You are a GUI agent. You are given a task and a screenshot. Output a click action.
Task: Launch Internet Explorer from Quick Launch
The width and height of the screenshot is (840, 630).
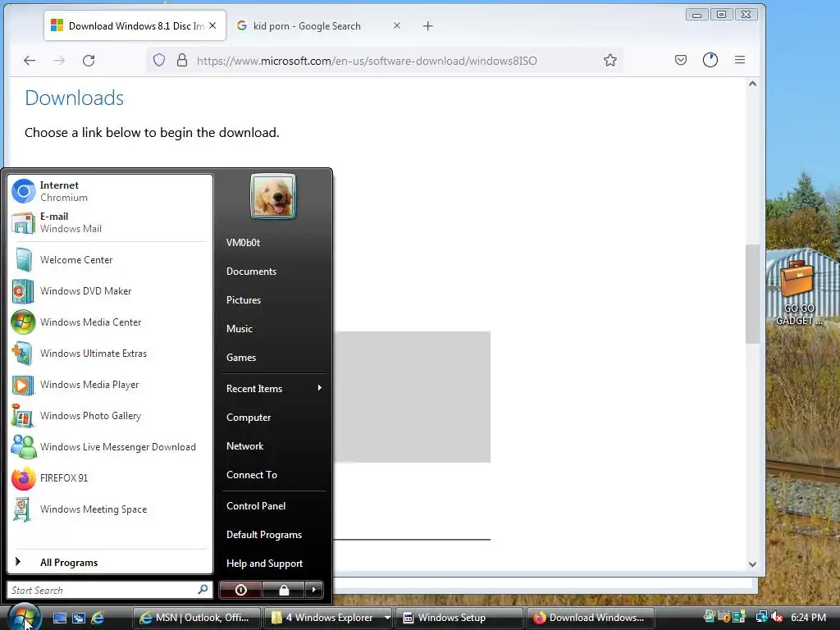coord(98,618)
